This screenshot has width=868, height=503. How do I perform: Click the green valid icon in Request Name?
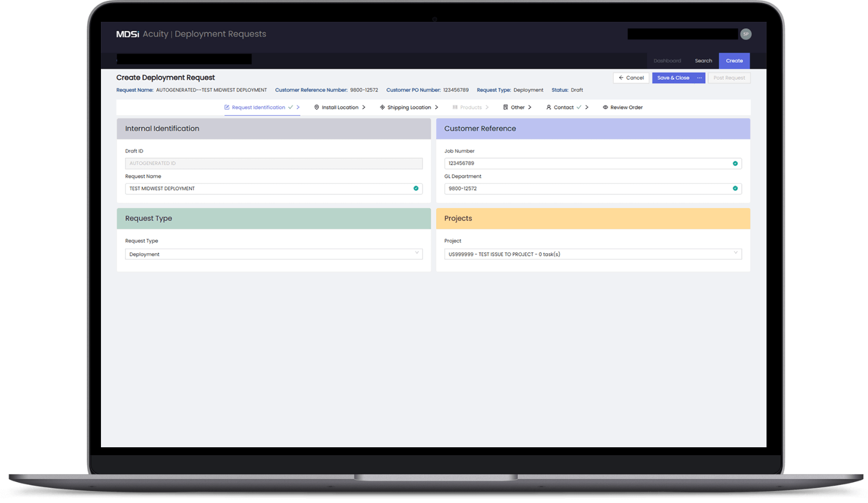[x=416, y=188]
